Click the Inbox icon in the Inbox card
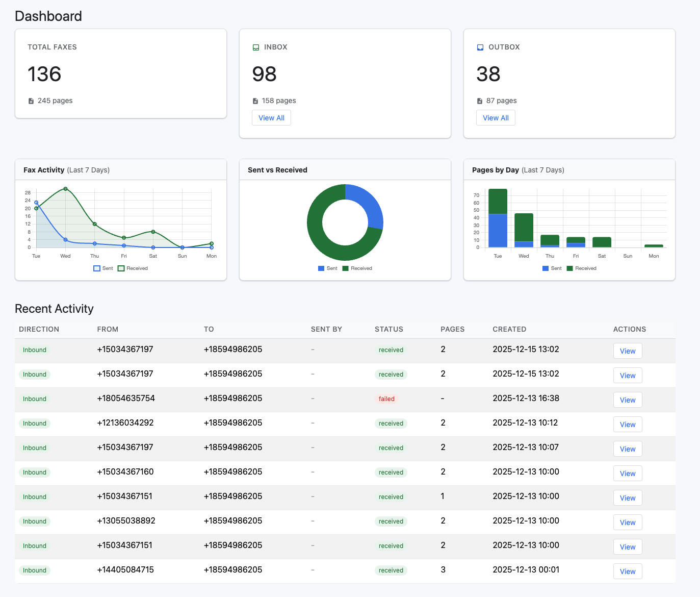Image resolution: width=700 pixels, height=597 pixels. point(256,47)
